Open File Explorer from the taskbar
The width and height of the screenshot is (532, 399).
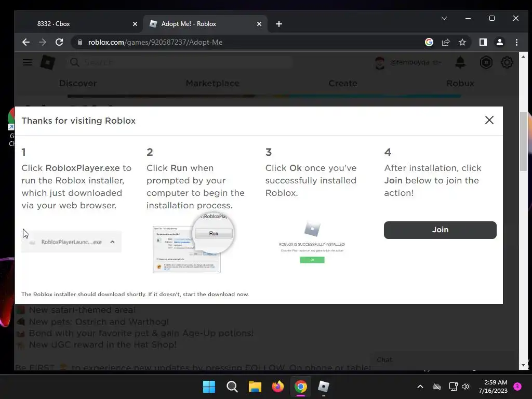[255, 387]
